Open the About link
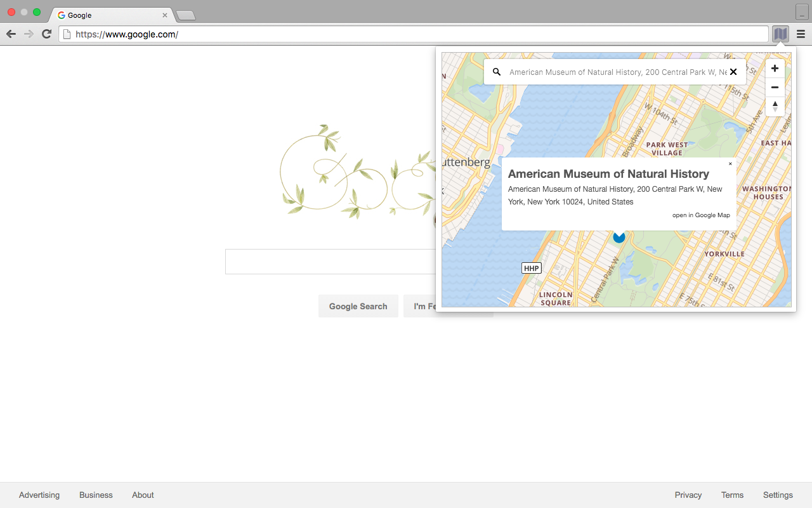Image resolution: width=812 pixels, height=508 pixels. (x=142, y=495)
